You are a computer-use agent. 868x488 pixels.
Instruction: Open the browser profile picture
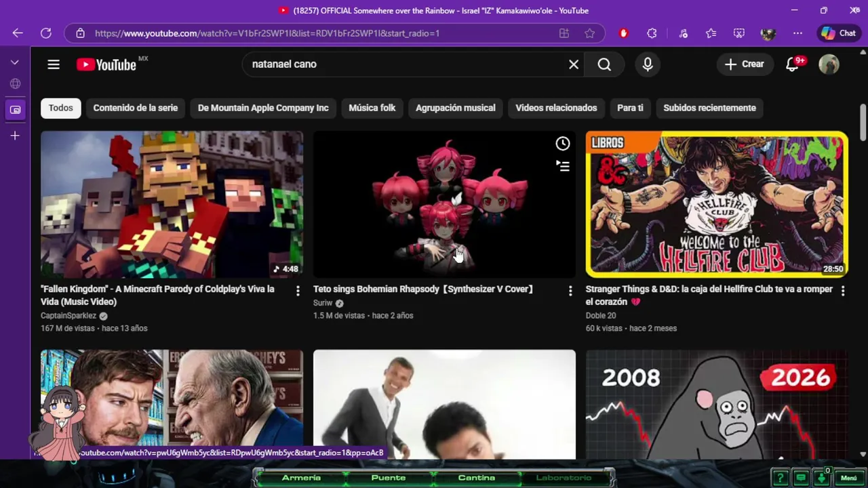[x=768, y=33]
